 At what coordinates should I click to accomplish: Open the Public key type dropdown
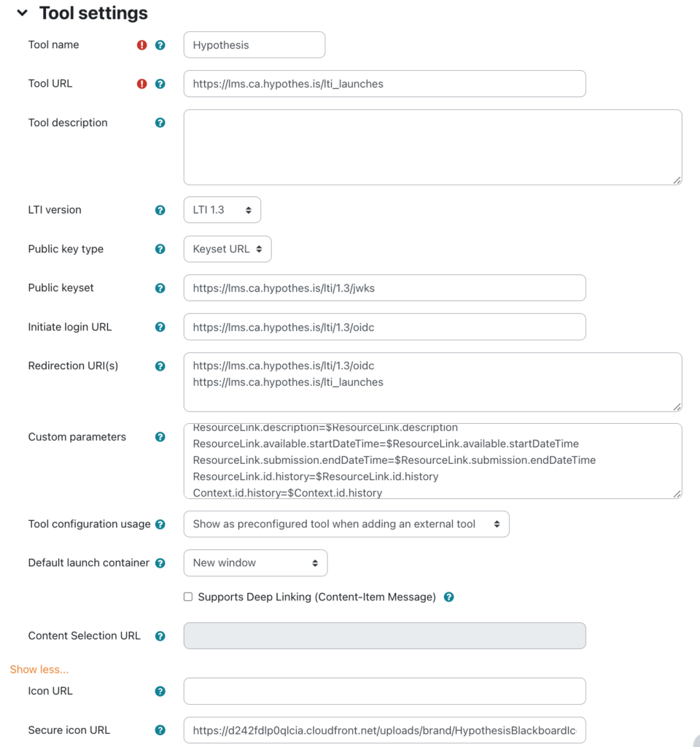coord(227,249)
